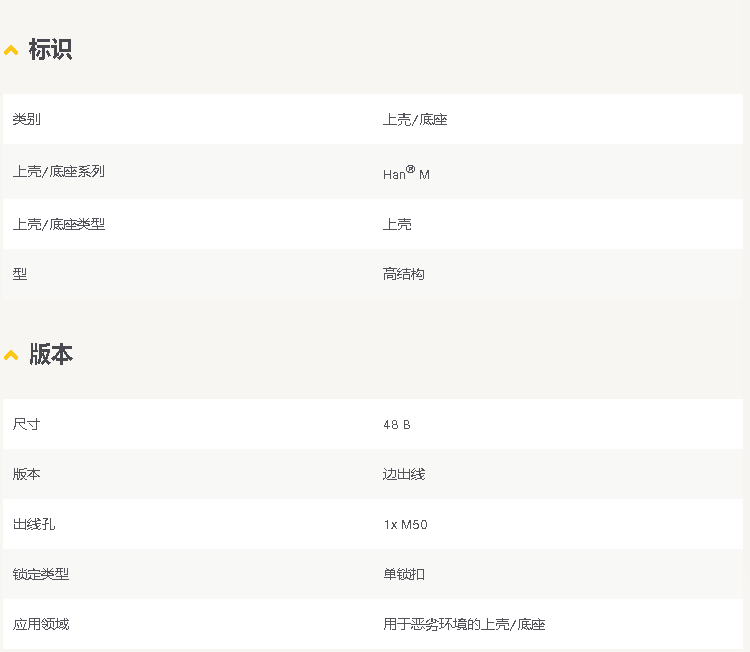Screen dimensions: 750x652
Task: Select the 48 B size value
Action: [x=397, y=425]
